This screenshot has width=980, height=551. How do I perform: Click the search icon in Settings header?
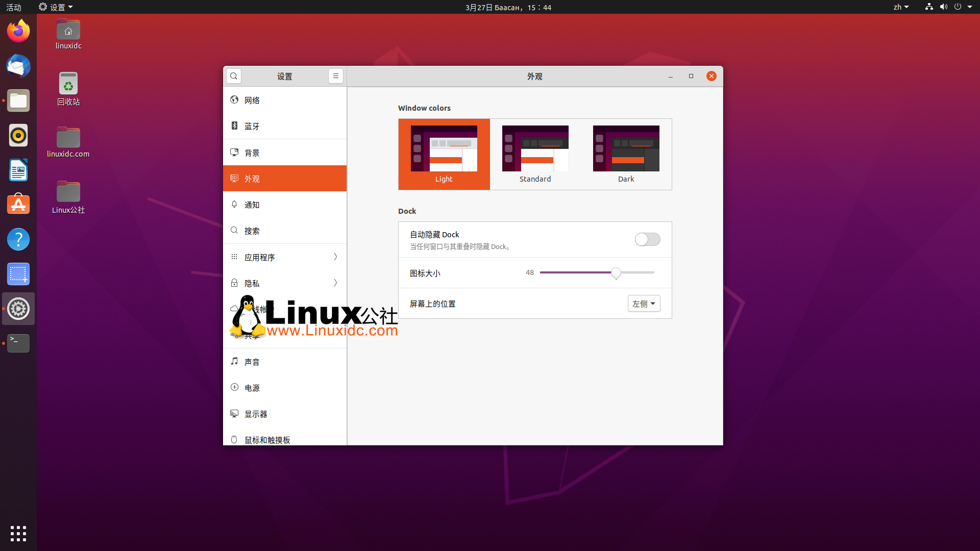coord(234,76)
